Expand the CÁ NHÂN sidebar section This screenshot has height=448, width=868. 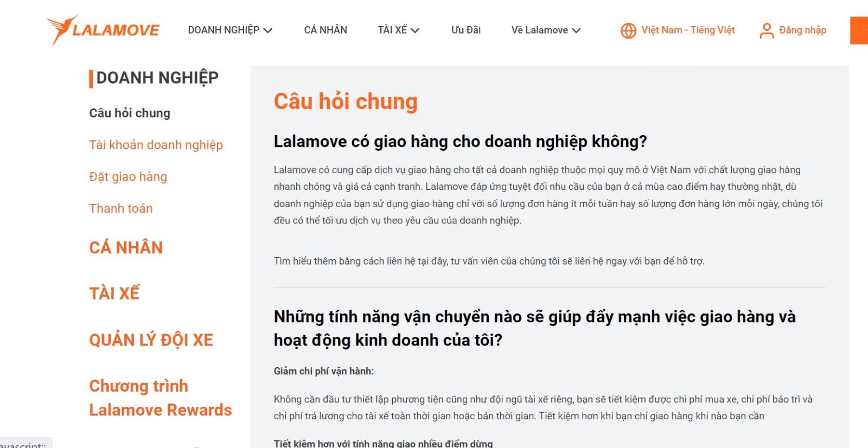coord(126,247)
